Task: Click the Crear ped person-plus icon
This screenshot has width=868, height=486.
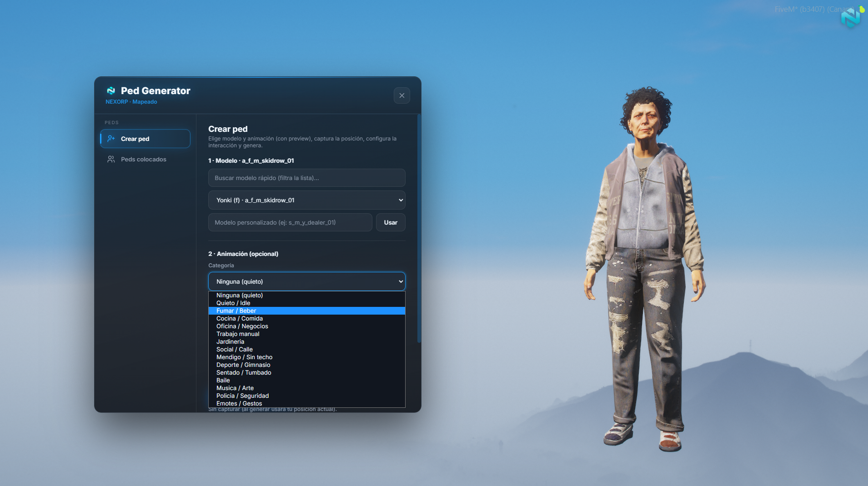Action: point(110,139)
